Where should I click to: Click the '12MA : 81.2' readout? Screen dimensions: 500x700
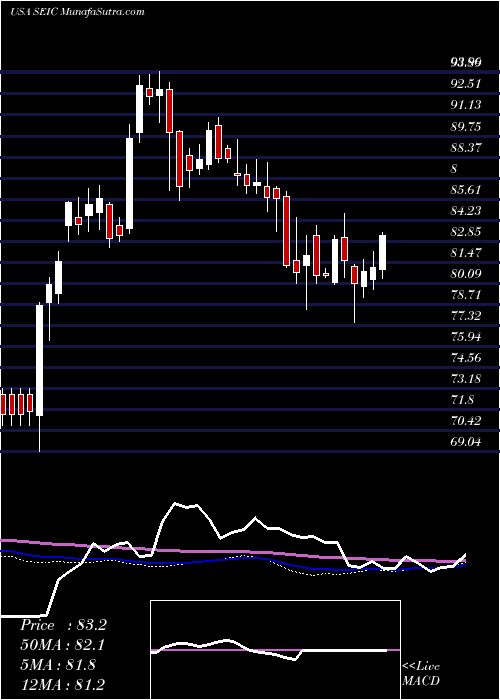click(63, 684)
